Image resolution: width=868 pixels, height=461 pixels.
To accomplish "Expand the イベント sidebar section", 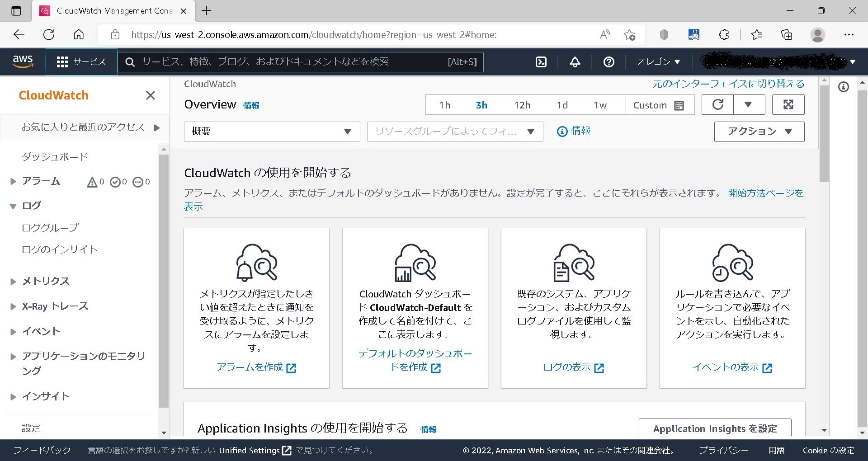I will 13,332.
